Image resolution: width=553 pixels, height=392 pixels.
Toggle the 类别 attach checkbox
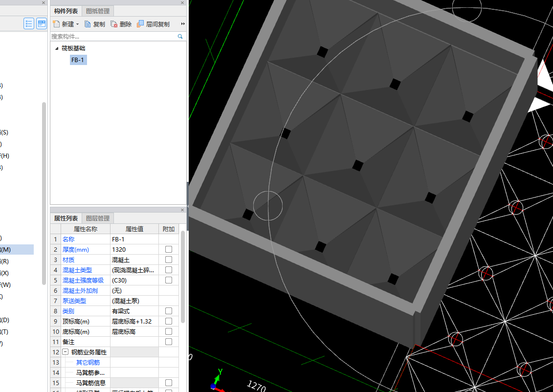pyautogui.click(x=169, y=311)
